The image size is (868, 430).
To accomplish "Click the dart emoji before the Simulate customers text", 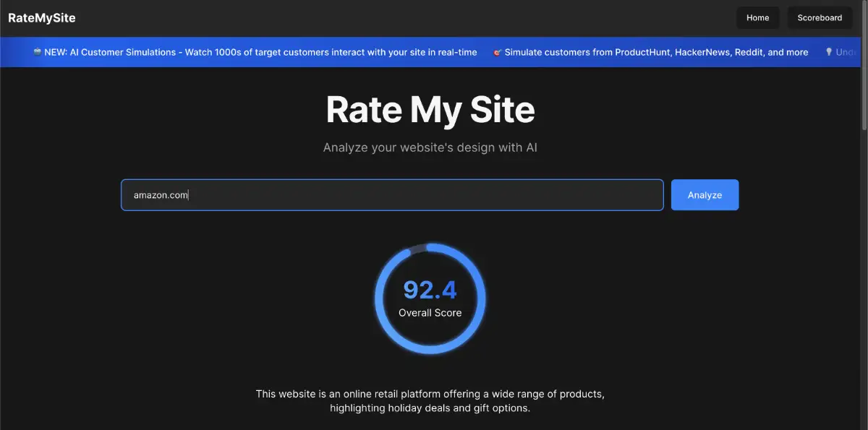I will tap(497, 52).
